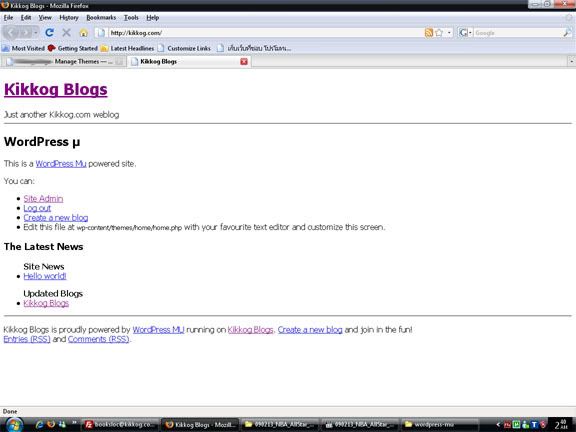Screen dimensions: 576x432
Task: Open the Bookmarks menu
Action: pyautogui.click(x=101, y=18)
